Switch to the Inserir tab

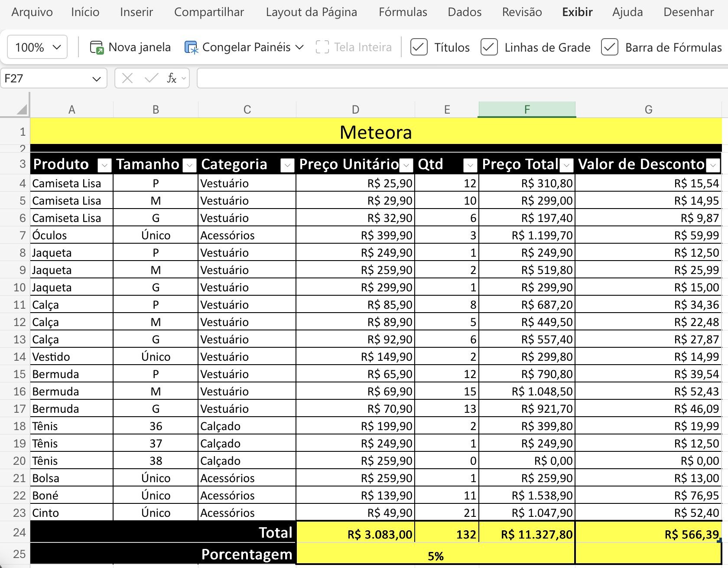(x=136, y=12)
